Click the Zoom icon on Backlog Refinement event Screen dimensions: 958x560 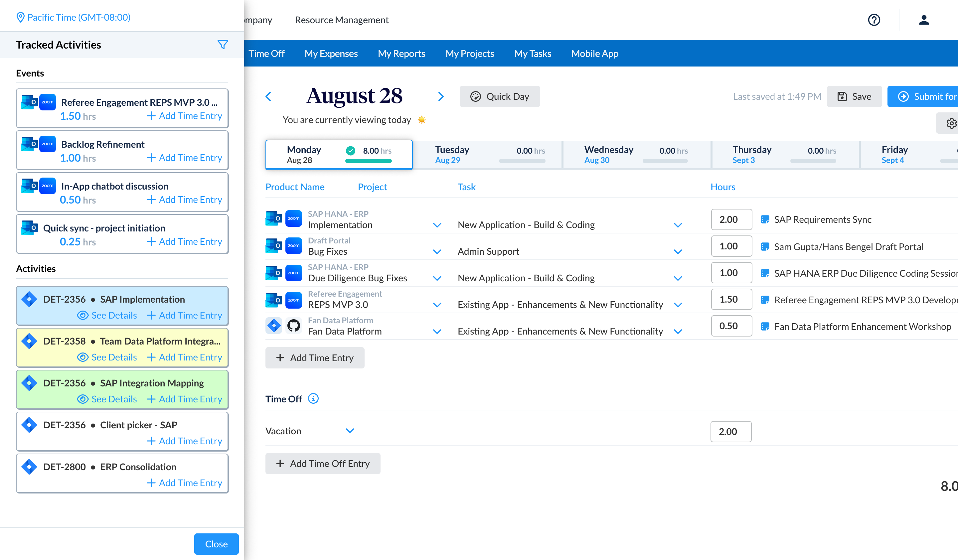(48, 144)
